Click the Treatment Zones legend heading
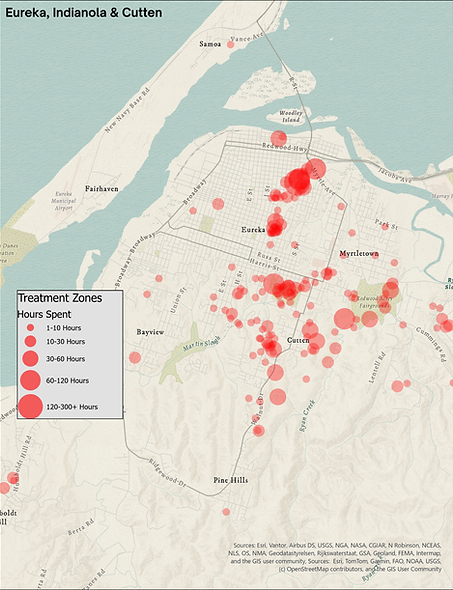The image size is (453, 590). (x=60, y=298)
